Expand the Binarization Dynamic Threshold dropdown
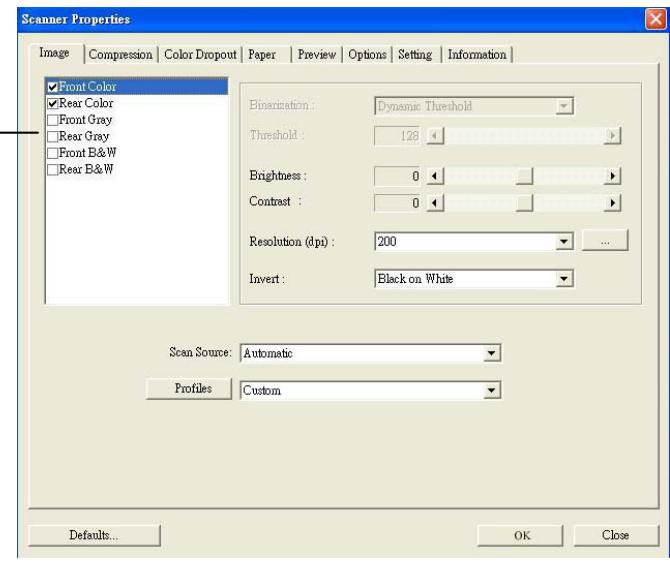Image resolution: width=670 pixels, height=562 pixels. [564, 106]
